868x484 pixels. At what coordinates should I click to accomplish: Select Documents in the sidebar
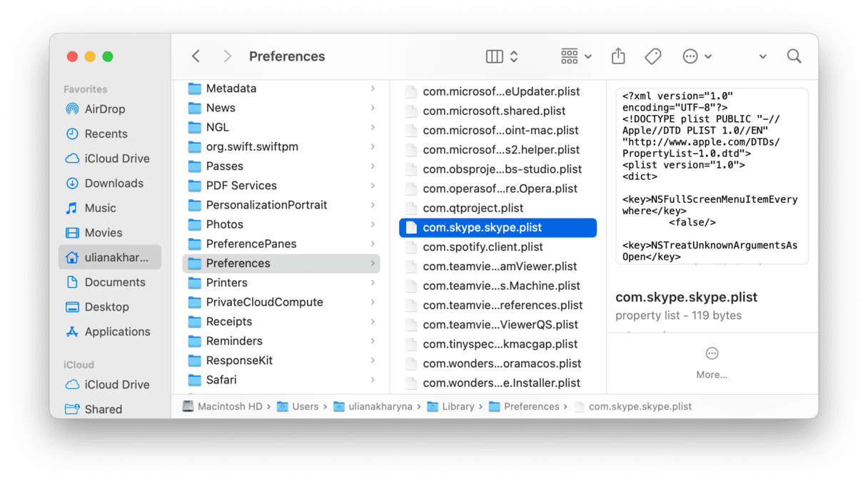(115, 282)
